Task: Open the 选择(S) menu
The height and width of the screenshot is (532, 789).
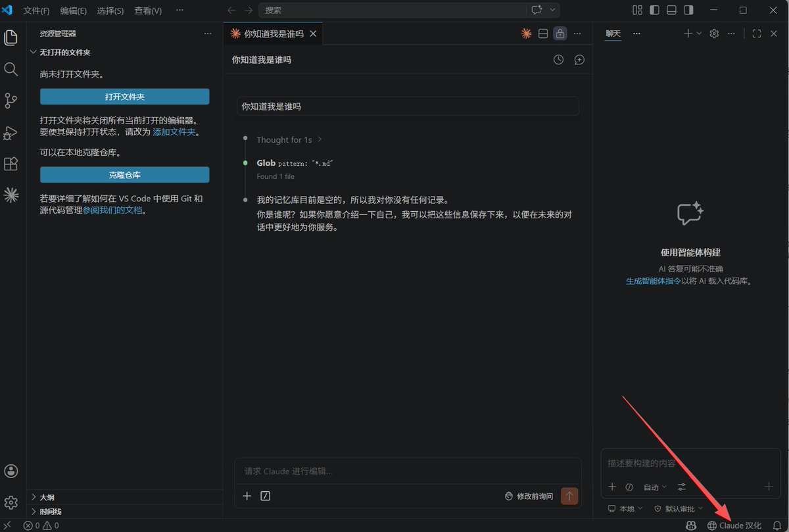Action: (x=110, y=11)
